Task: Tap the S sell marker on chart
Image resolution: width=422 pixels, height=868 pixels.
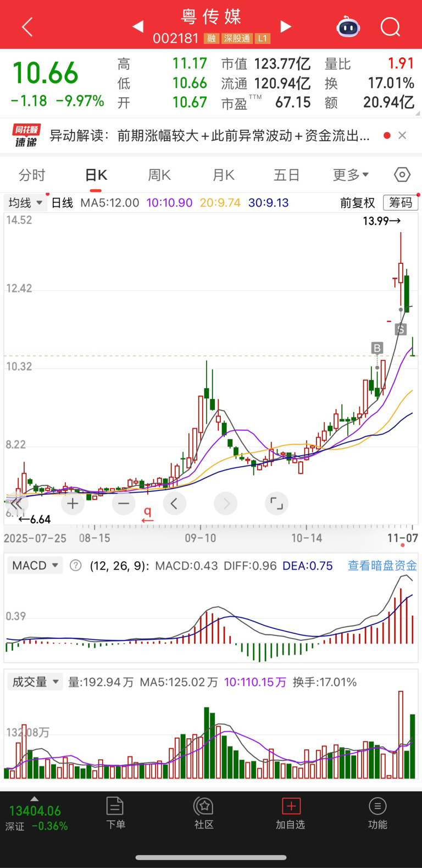Action: pyautogui.click(x=401, y=330)
